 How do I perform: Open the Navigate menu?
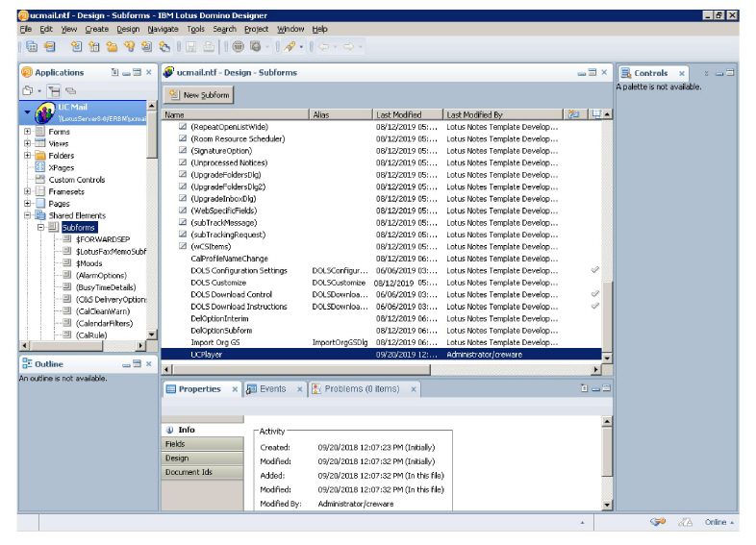[x=163, y=29]
